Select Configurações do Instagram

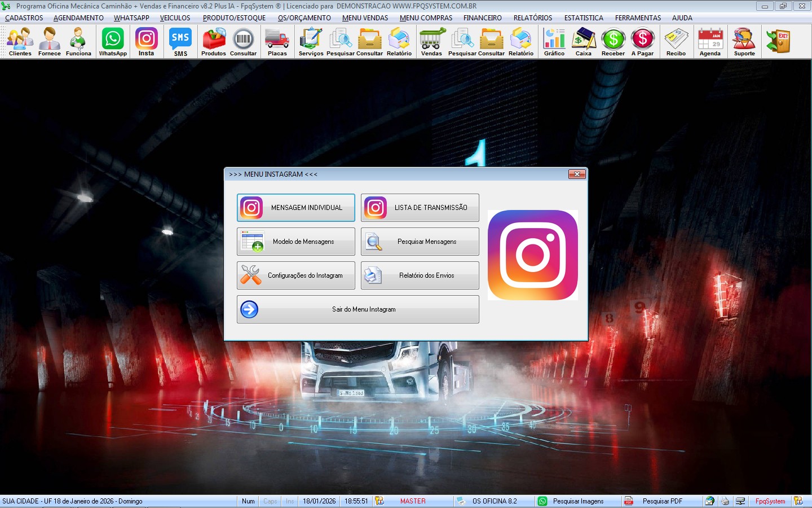tap(296, 275)
